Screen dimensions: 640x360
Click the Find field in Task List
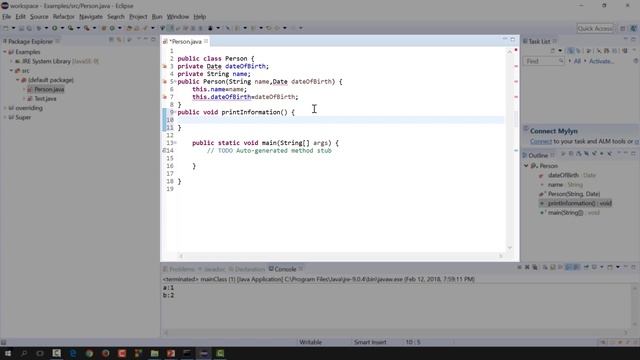pyautogui.click(x=543, y=61)
